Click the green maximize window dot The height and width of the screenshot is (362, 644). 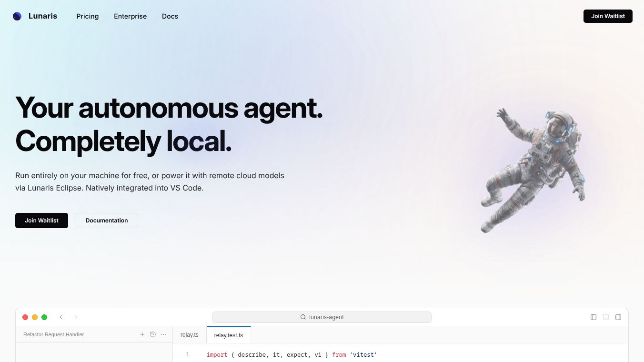click(x=44, y=317)
